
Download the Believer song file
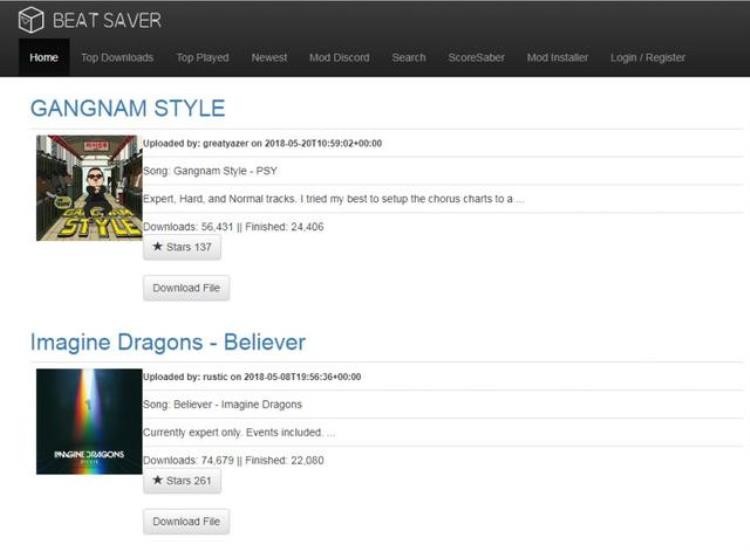click(186, 522)
